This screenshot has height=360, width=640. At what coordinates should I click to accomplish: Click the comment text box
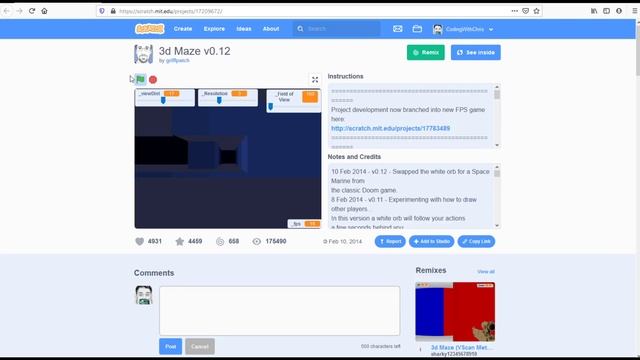click(280, 311)
